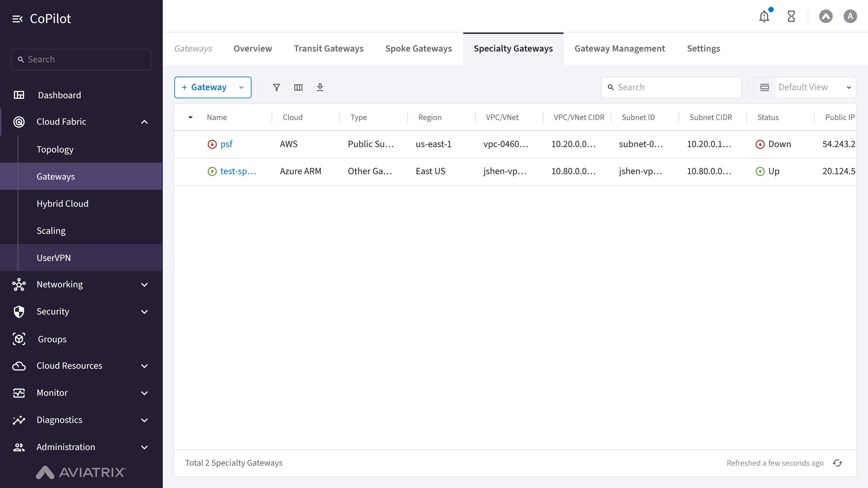Focus the sidebar Search field
The height and width of the screenshot is (488, 868).
click(81, 60)
